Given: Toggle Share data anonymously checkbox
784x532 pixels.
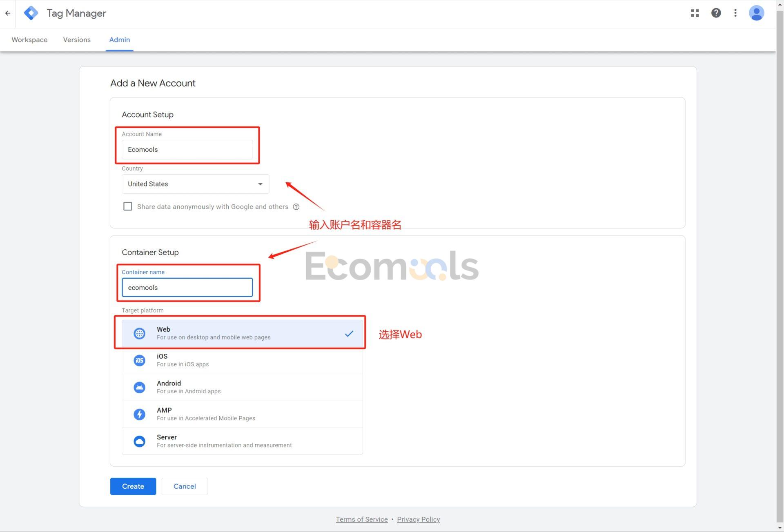Looking at the screenshot, I should [128, 206].
